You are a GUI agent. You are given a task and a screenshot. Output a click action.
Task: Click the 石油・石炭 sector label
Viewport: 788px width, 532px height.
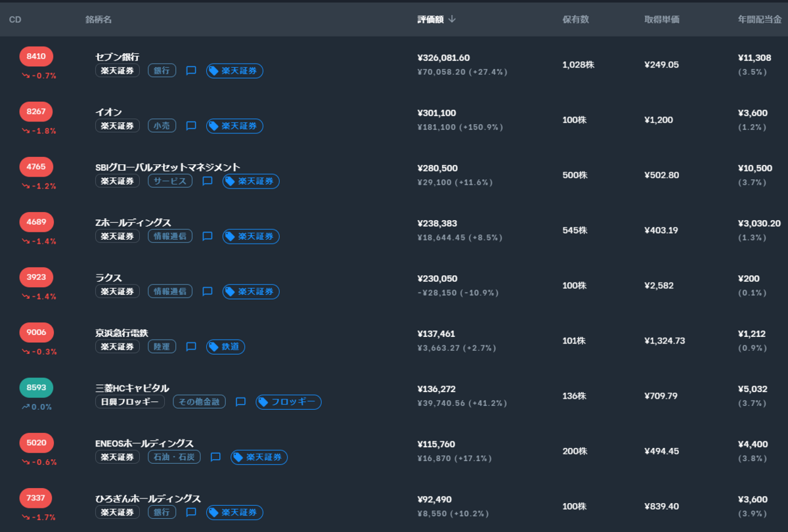coord(174,456)
